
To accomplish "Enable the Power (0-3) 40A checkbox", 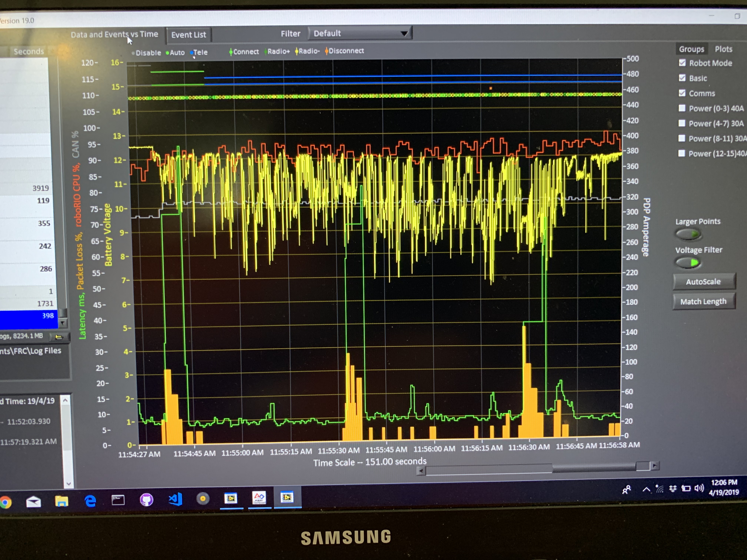I will (682, 108).
